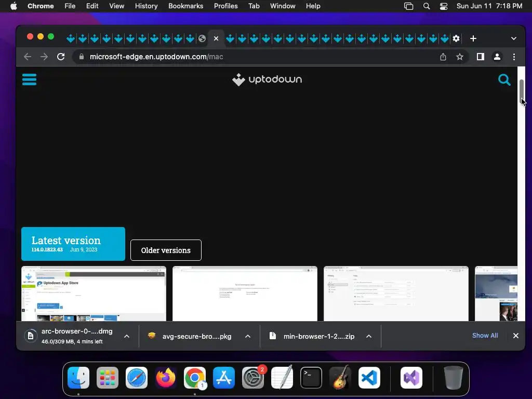Open the Trash in the Dock
532x399 pixels.
coord(453,378)
